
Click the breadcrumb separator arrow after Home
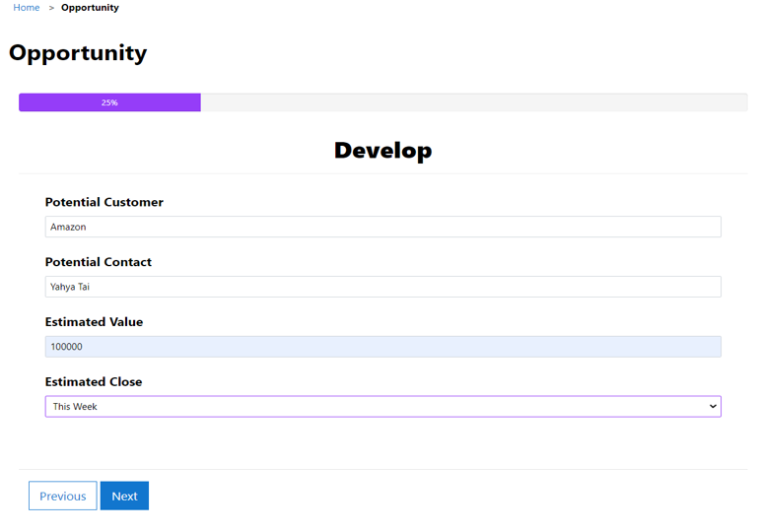pyautogui.click(x=51, y=8)
